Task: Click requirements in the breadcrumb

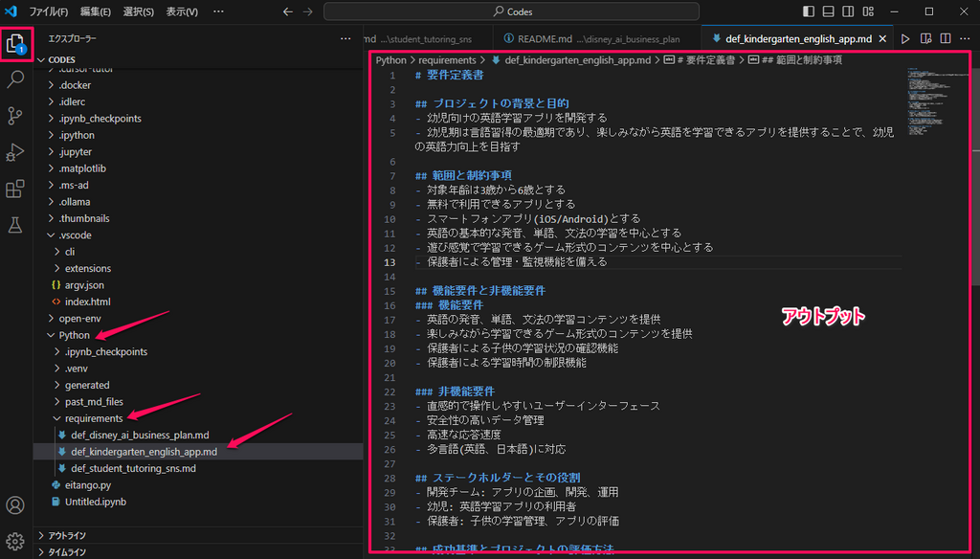Action: [447, 60]
